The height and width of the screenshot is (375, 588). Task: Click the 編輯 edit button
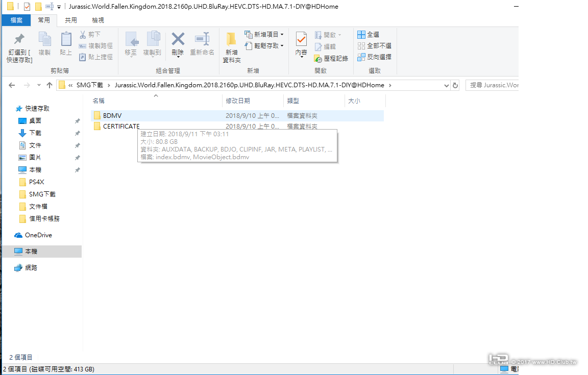point(325,46)
